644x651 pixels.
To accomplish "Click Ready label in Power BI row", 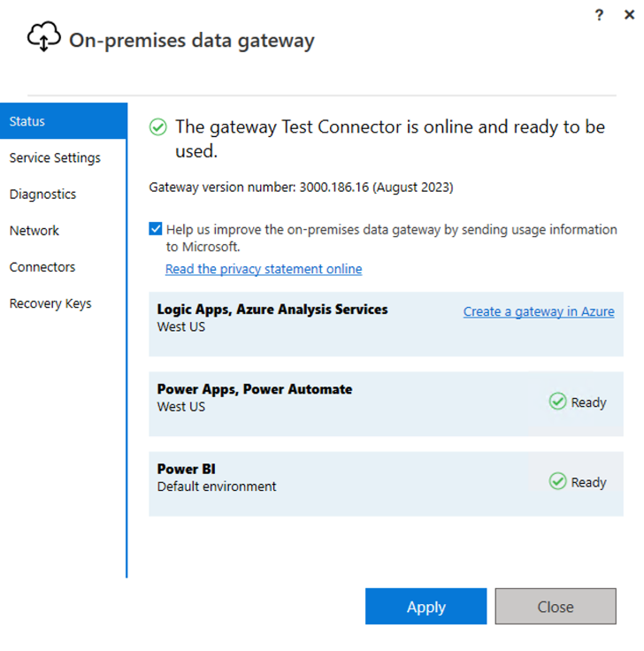I will coord(589,482).
